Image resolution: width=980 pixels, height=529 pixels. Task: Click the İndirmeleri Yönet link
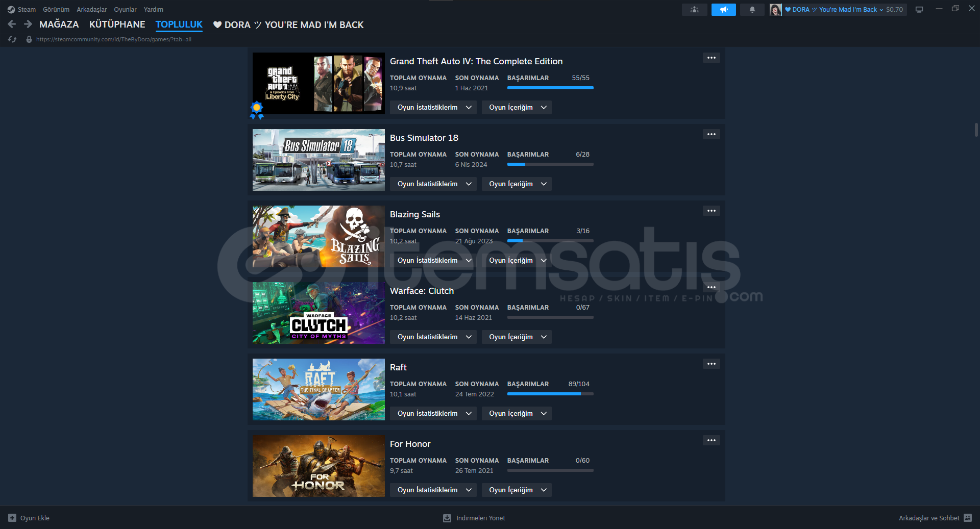pyautogui.click(x=481, y=518)
